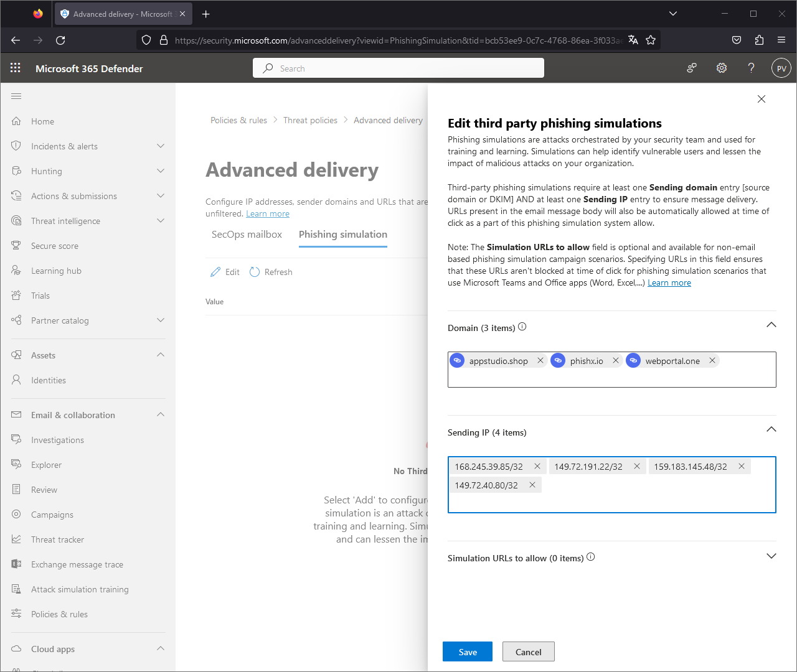The image size is (797, 672).
Task: Click the Refresh circular arrow icon
Action: click(x=255, y=272)
